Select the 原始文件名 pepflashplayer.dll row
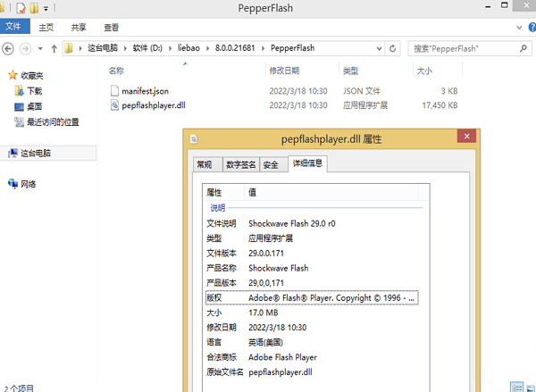 tap(312, 371)
